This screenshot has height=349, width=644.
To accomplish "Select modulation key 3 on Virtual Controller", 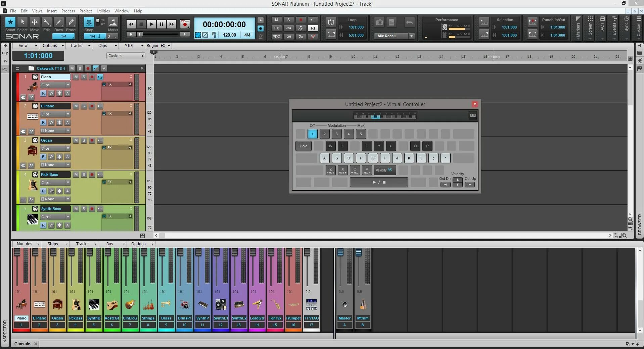I will 336,134.
